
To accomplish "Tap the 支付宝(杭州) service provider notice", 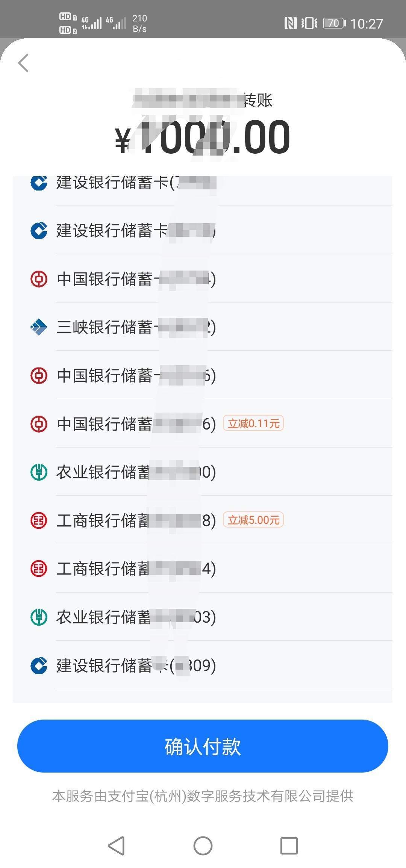I will click(203, 796).
